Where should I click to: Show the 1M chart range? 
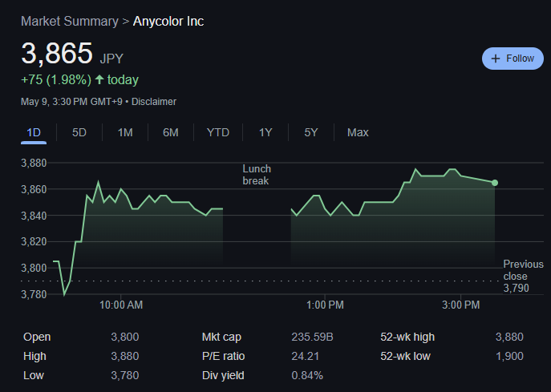[x=125, y=132]
